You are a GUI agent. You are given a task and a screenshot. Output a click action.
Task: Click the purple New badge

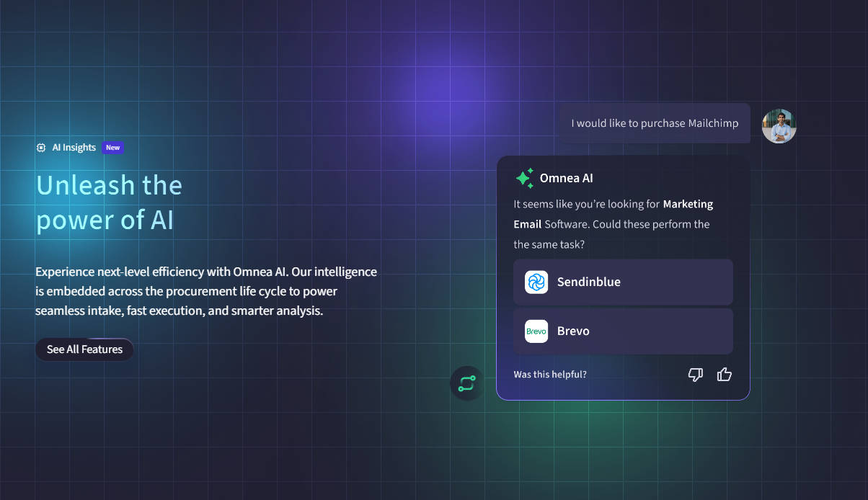(x=112, y=148)
